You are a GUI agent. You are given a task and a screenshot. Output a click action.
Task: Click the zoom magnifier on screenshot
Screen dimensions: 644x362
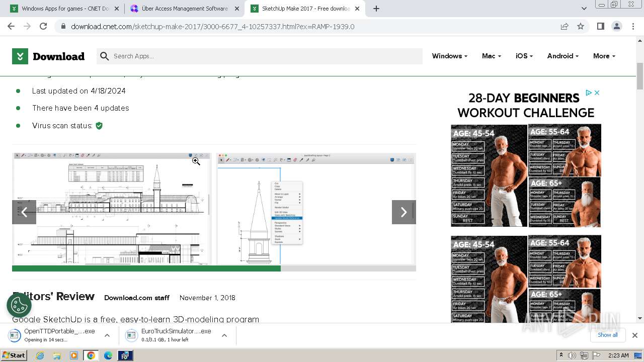[x=196, y=161]
